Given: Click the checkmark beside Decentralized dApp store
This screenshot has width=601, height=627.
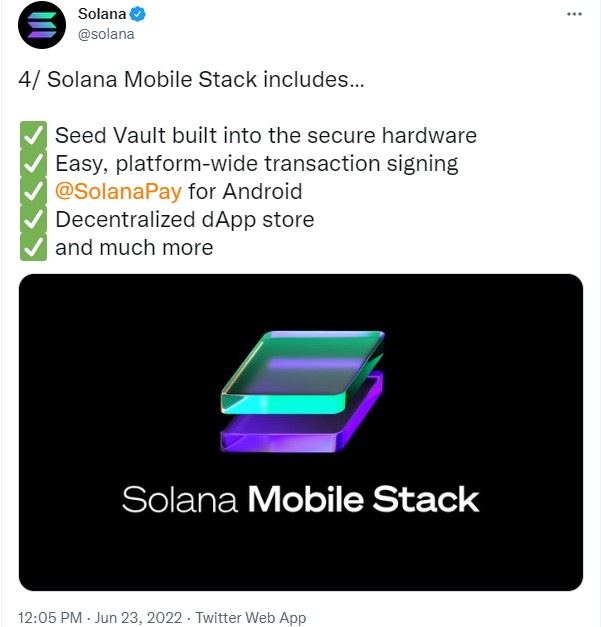Looking at the screenshot, I should 32,219.
